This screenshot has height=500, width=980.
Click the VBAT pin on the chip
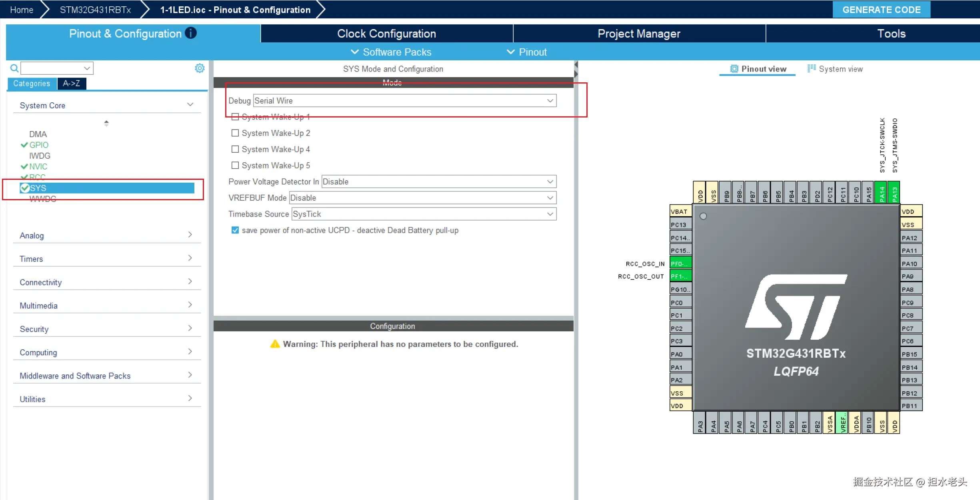pos(681,211)
